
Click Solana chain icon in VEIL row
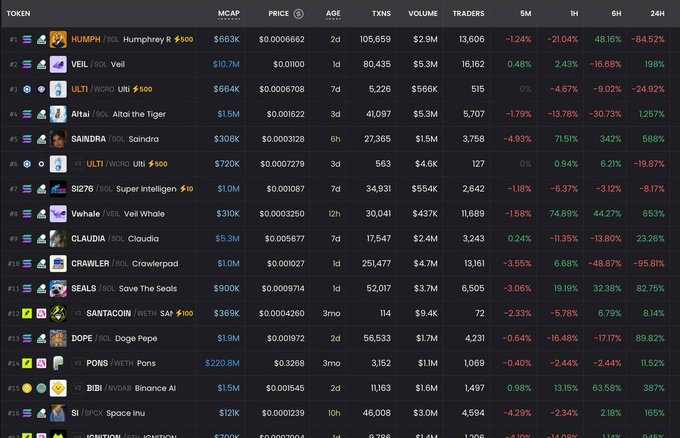[27, 64]
